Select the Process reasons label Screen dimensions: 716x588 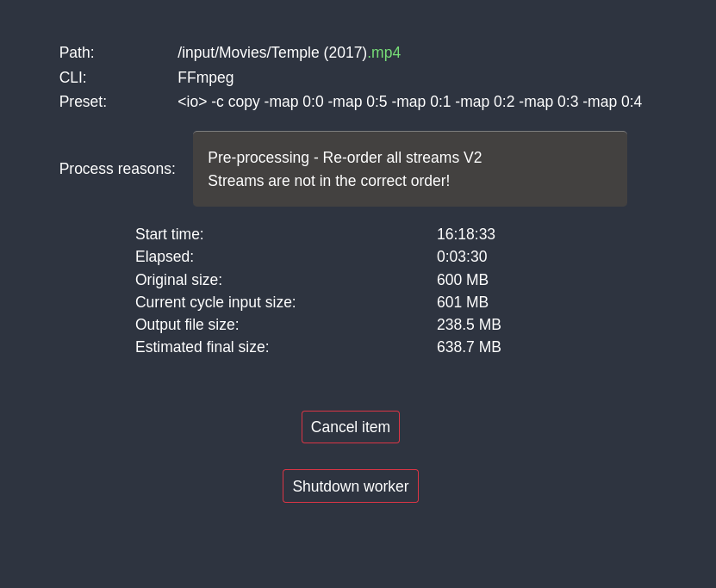[116, 169]
